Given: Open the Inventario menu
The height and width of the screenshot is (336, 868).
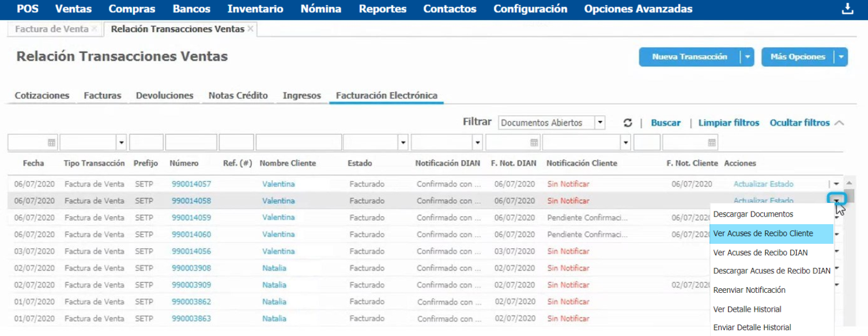Looking at the screenshot, I should (x=255, y=9).
